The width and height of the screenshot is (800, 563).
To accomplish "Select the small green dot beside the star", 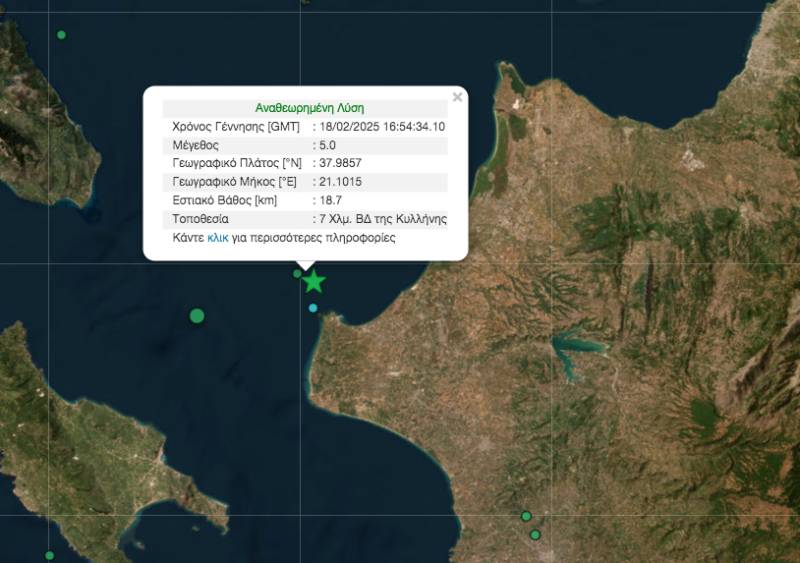I will pyautogui.click(x=297, y=273).
